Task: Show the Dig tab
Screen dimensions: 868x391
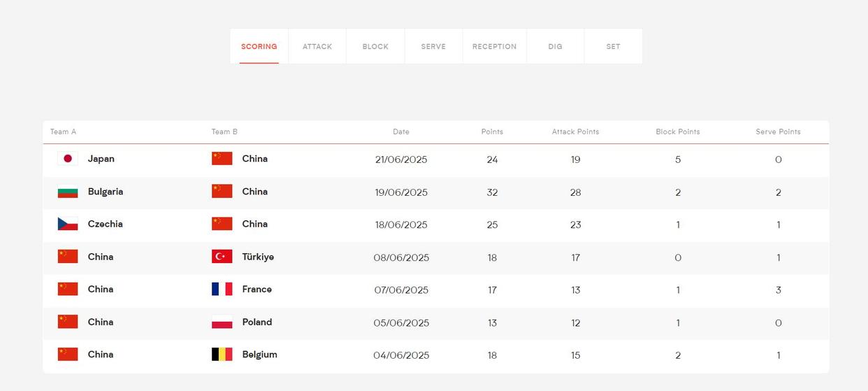Action: [x=555, y=47]
